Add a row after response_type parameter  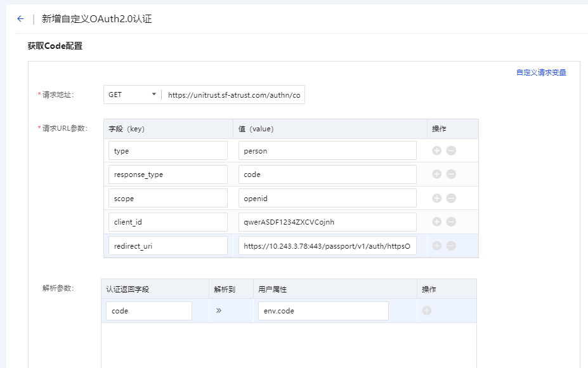tap(437, 174)
